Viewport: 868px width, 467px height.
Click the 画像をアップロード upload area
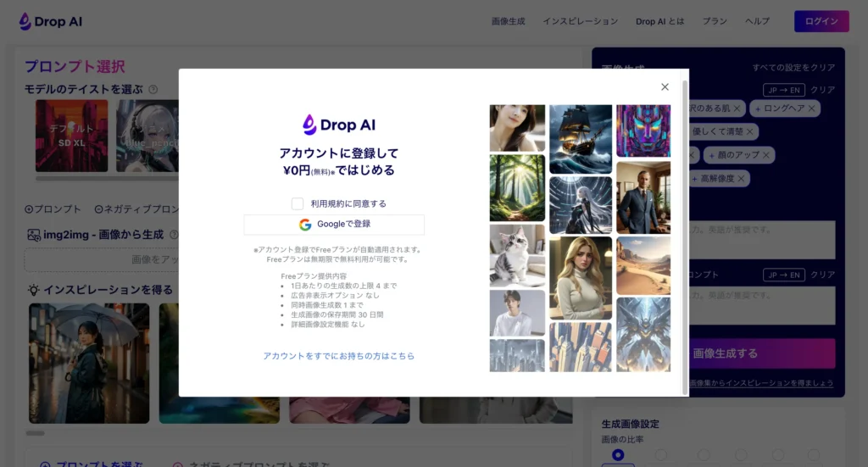[102, 259]
